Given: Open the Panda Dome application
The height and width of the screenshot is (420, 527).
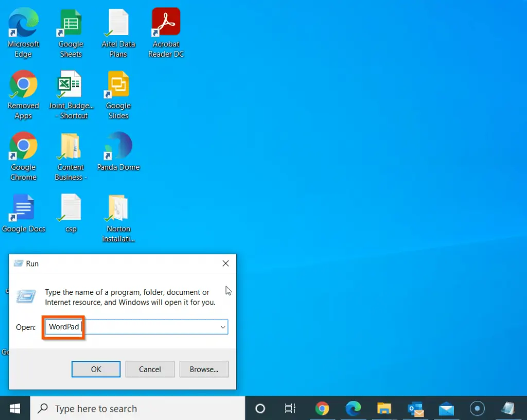Looking at the screenshot, I should (x=118, y=146).
